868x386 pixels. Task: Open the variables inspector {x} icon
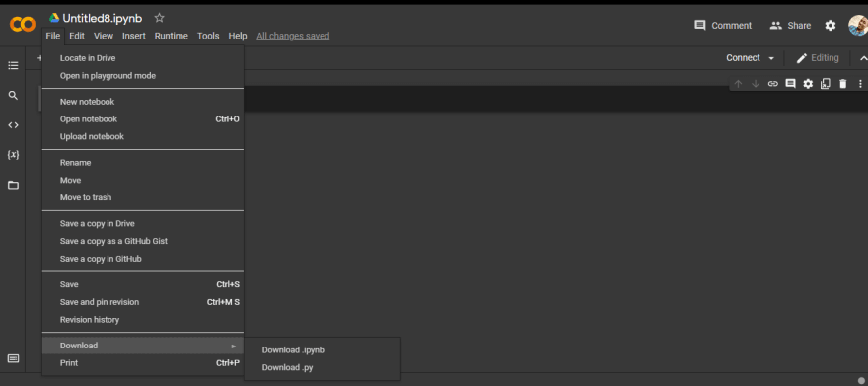click(13, 155)
